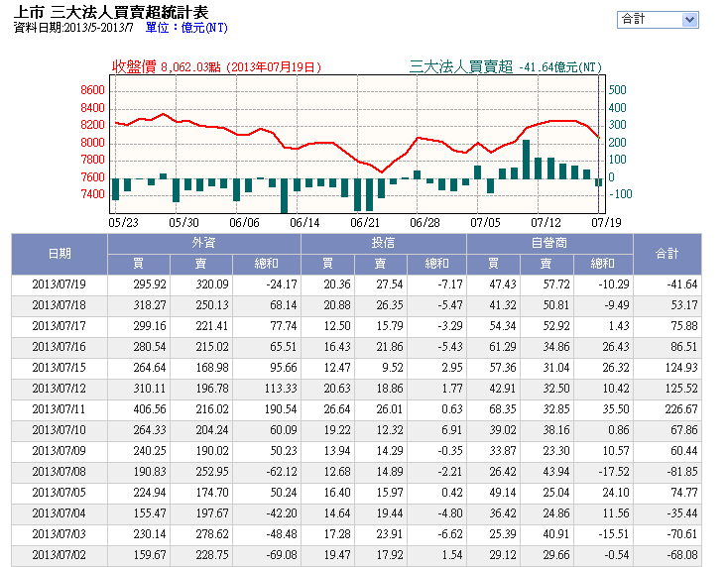Click the page title 上市 三大法人買賣超統計表
The width and height of the screenshot is (728, 567).
click(111, 12)
